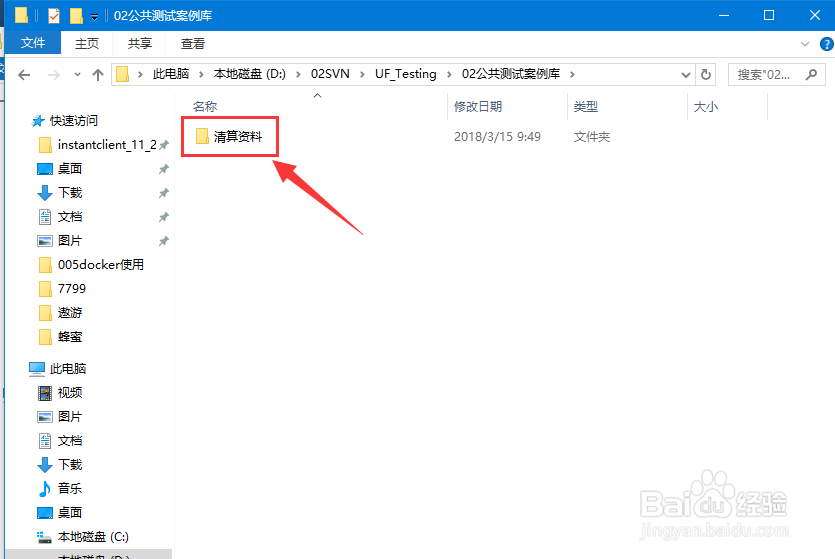Open the 7799 folder in navigation pane

pos(72,289)
